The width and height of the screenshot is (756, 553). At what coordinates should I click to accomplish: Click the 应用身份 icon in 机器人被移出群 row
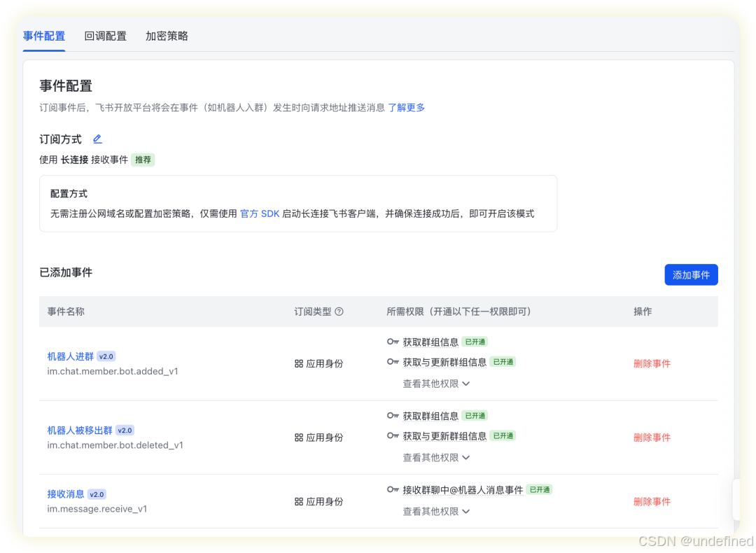click(x=299, y=437)
